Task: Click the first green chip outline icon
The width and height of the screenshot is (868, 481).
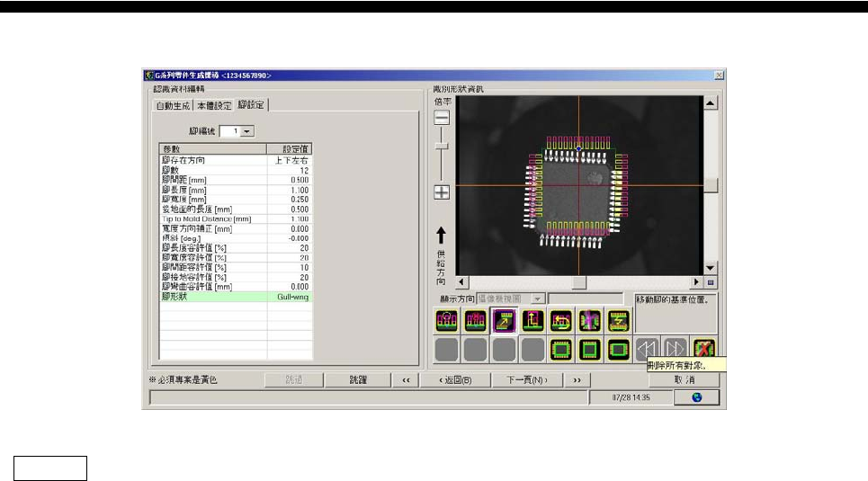Action: point(560,350)
